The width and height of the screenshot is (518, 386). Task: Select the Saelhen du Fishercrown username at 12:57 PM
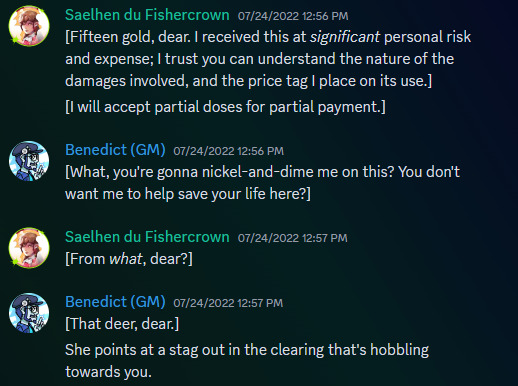pyautogui.click(x=147, y=237)
